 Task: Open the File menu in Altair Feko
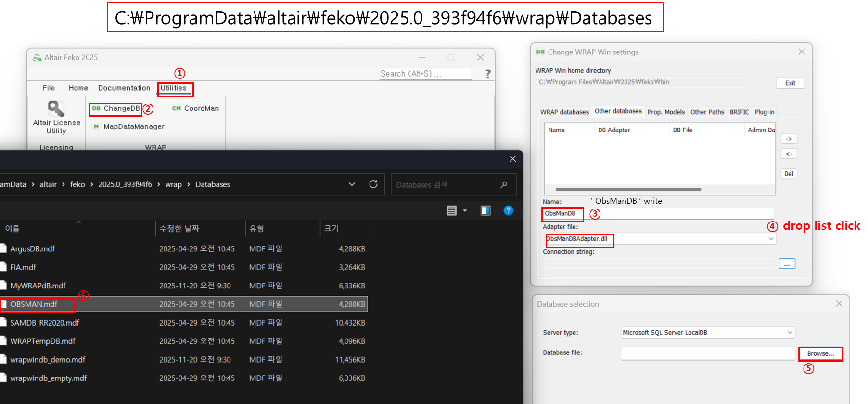coord(49,88)
